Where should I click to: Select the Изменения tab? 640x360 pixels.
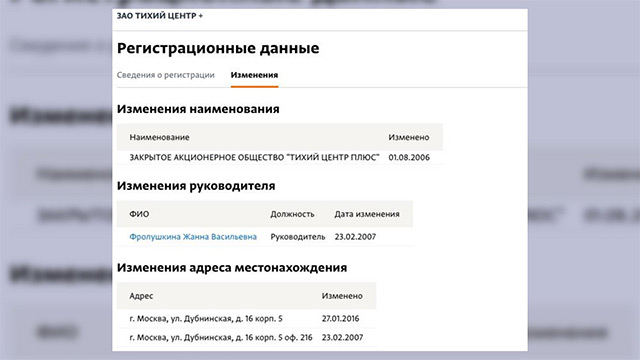click(254, 75)
